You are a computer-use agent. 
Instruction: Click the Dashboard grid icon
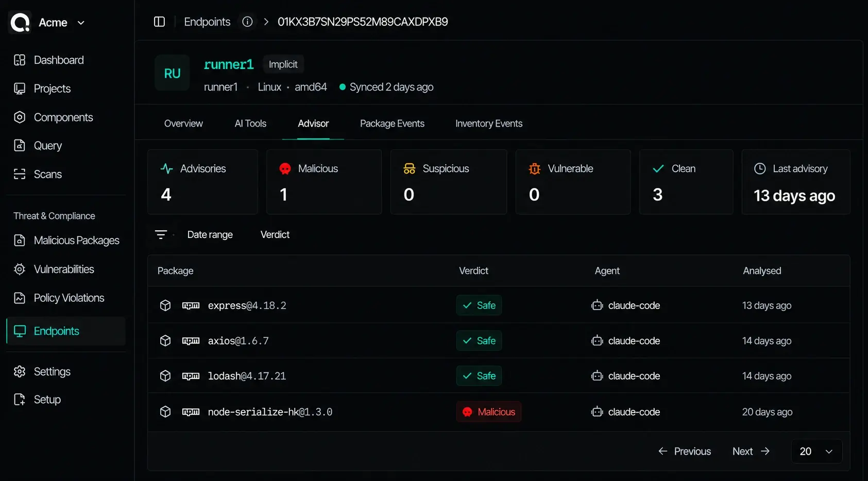pyautogui.click(x=20, y=60)
